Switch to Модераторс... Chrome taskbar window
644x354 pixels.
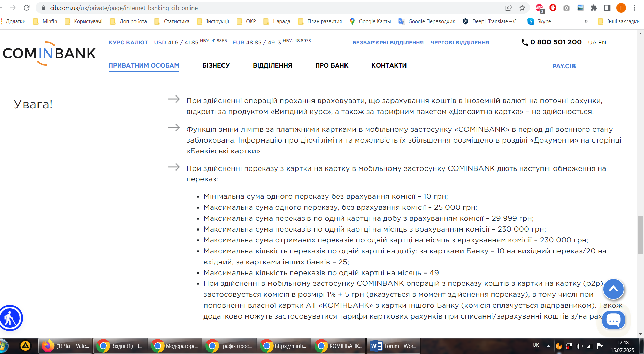point(175,346)
